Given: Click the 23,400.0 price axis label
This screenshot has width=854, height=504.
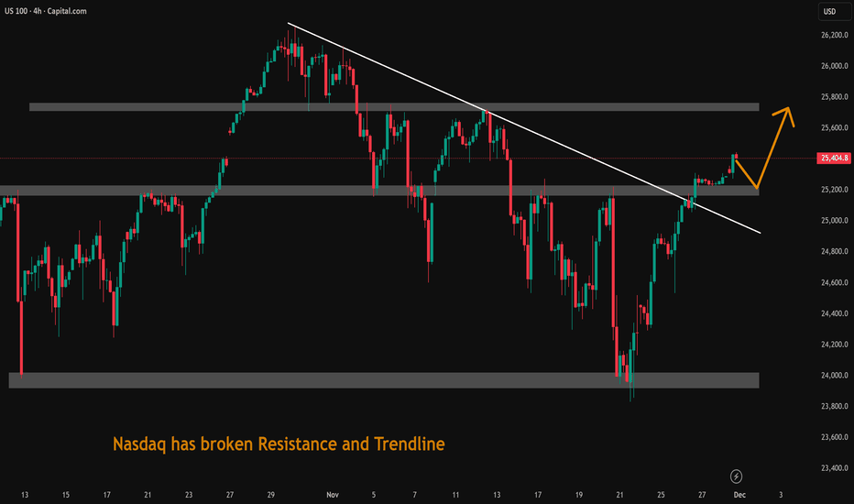Looking at the screenshot, I should (x=832, y=468).
